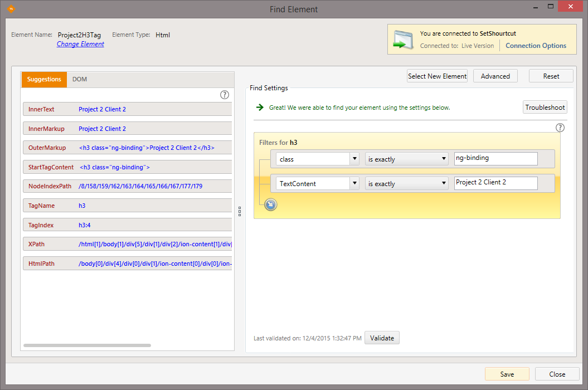Image resolution: width=588 pixels, height=390 pixels.
Task: Expand second 'is exactly' comparison dropdown
Action: point(444,183)
